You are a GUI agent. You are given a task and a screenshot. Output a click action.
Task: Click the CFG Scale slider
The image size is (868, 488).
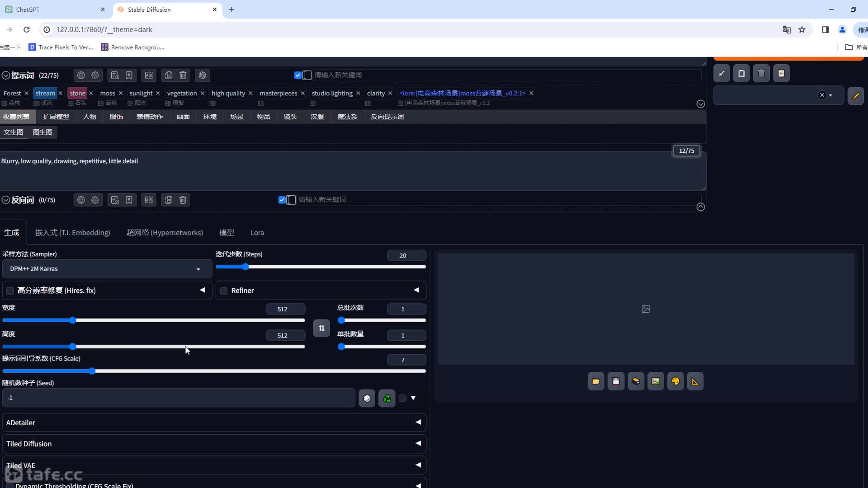point(214,371)
